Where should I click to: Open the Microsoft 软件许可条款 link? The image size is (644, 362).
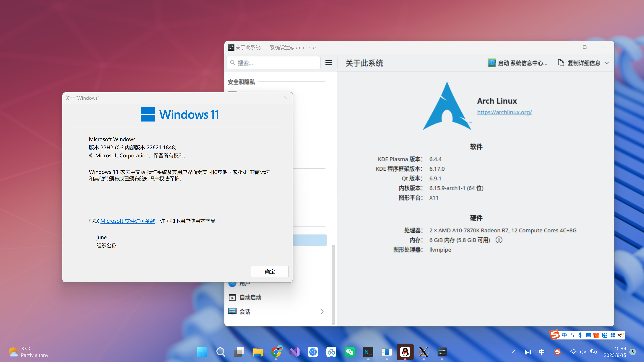tap(127, 221)
